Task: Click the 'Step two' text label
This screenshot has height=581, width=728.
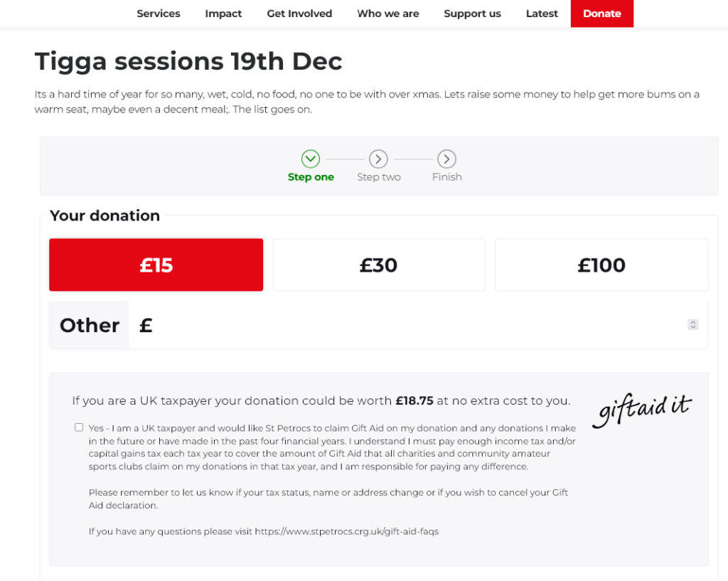Action: point(379,177)
